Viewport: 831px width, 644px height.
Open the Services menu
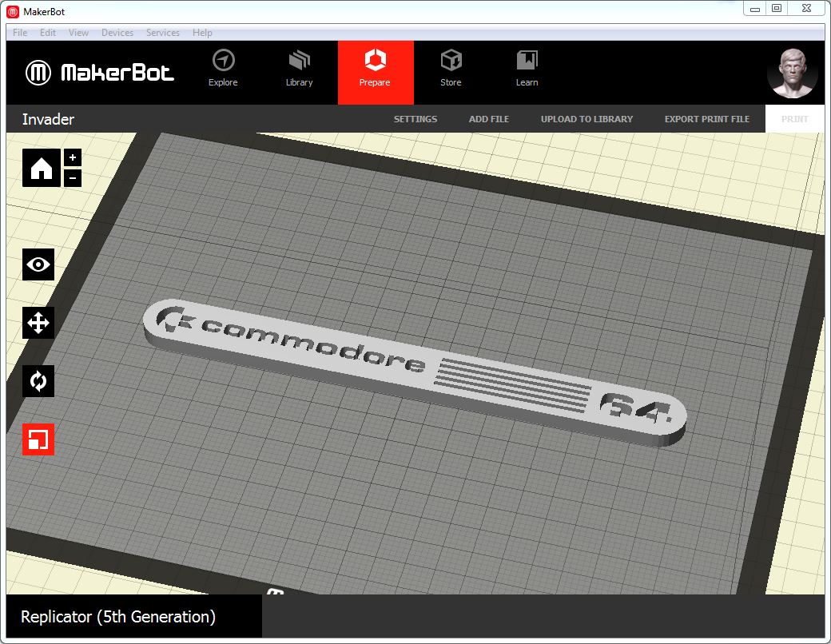coord(163,32)
